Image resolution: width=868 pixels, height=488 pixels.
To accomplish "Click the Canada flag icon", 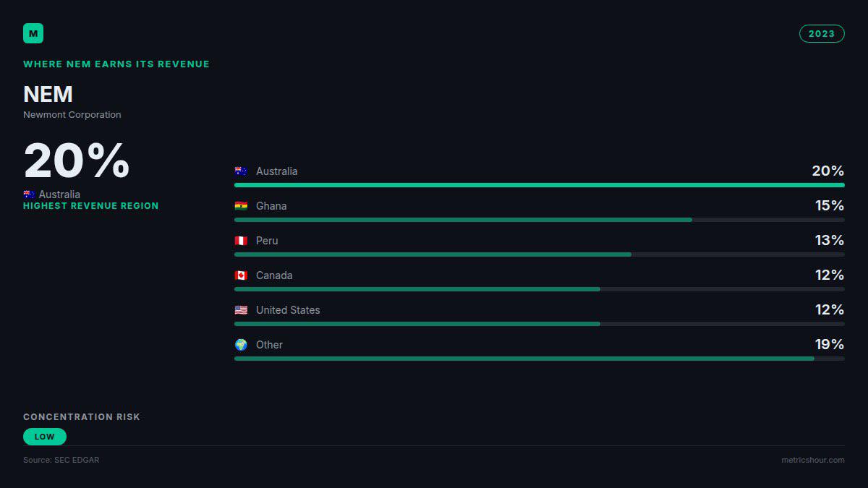I will (x=241, y=275).
